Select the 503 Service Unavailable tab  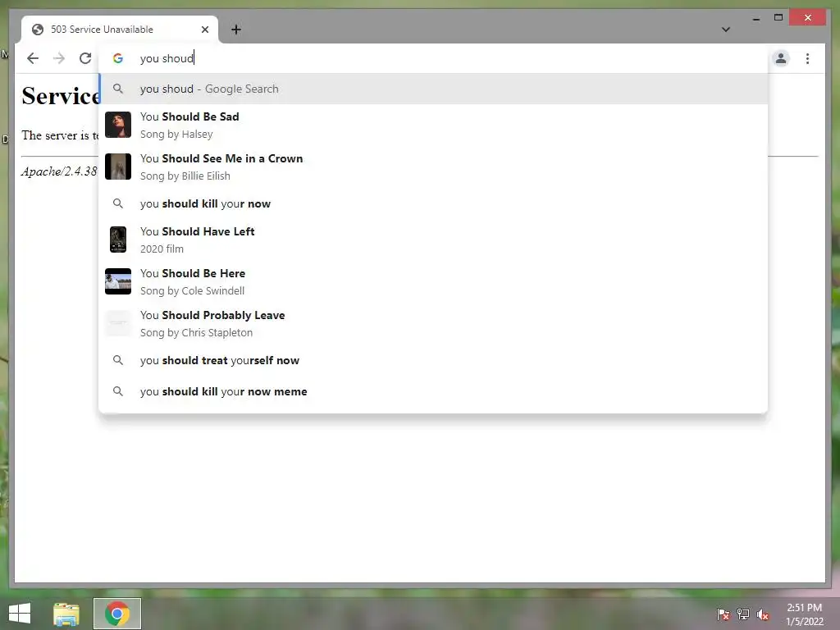coord(120,30)
